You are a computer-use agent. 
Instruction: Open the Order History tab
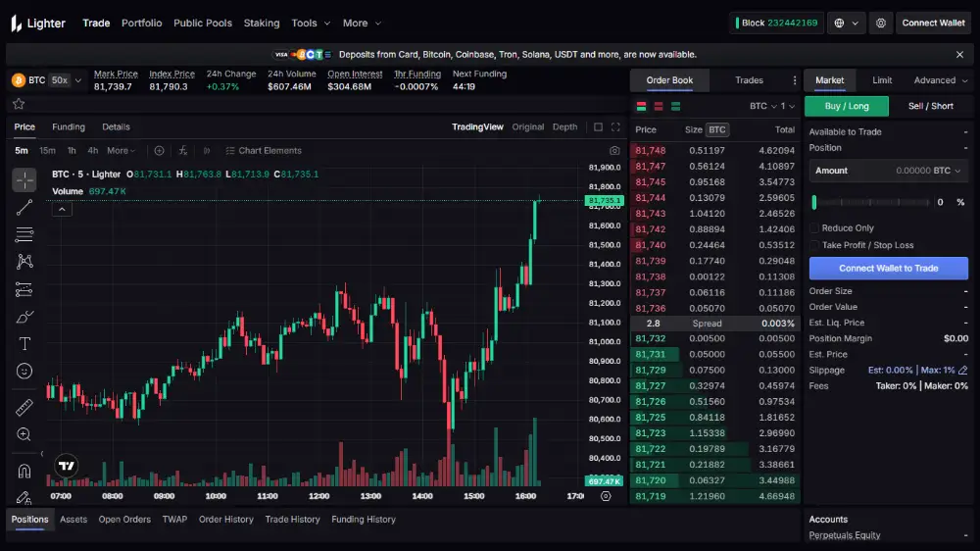(x=225, y=519)
